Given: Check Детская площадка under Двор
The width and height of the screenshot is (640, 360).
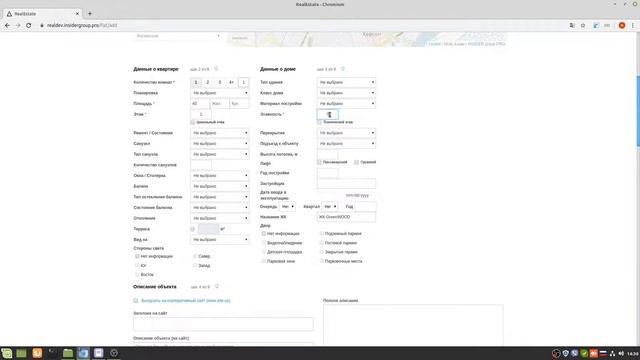Looking at the screenshot, I should (x=264, y=252).
